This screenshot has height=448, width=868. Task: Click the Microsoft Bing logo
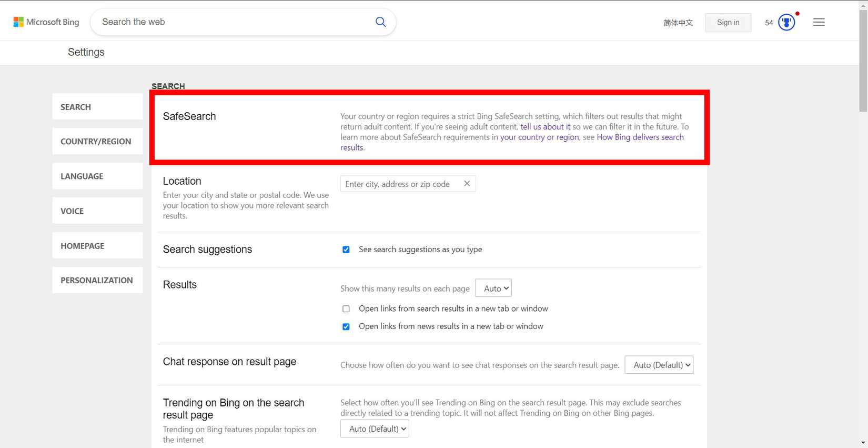(46, 22)
